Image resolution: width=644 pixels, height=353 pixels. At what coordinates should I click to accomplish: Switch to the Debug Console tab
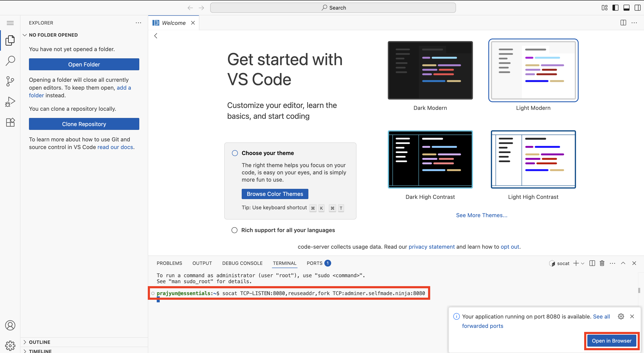click(x=243, y=263)
